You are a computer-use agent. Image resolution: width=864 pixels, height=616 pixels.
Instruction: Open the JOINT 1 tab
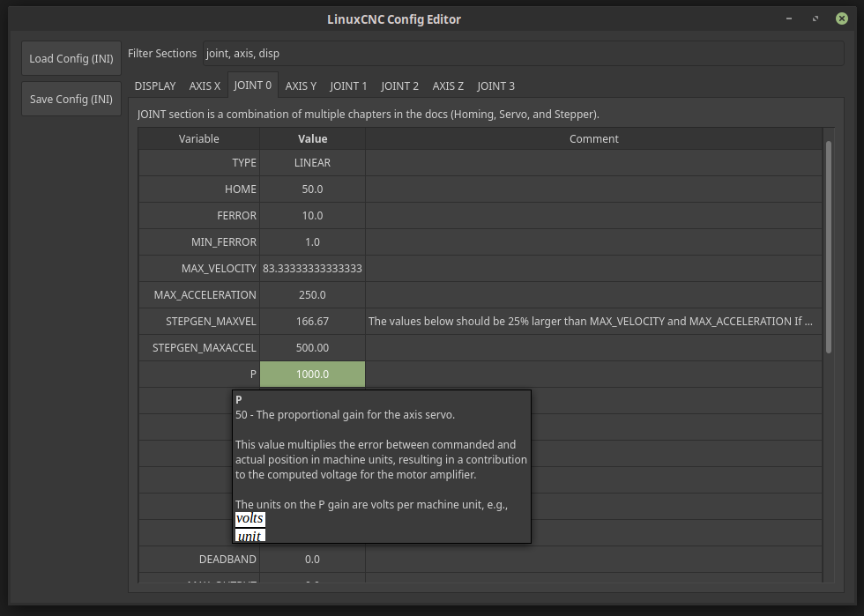tap(348, 86)
